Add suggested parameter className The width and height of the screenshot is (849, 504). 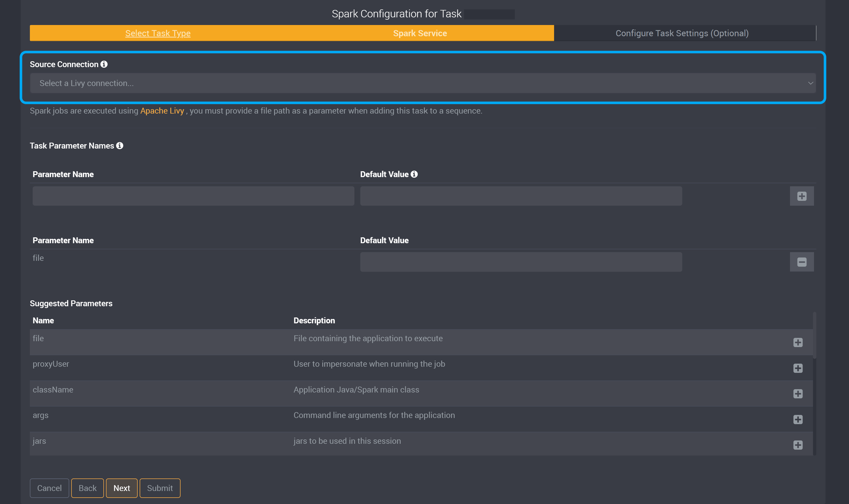(x=798, y=394)
